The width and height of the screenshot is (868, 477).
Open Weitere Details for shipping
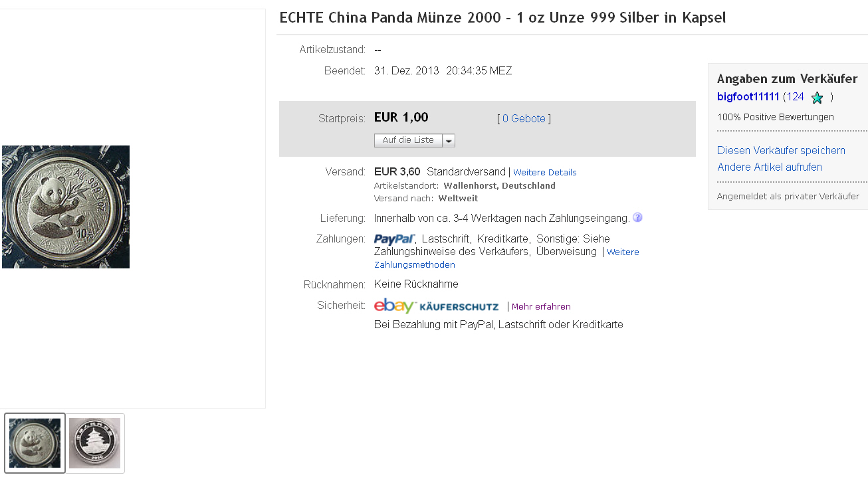(x=544, y=173)
